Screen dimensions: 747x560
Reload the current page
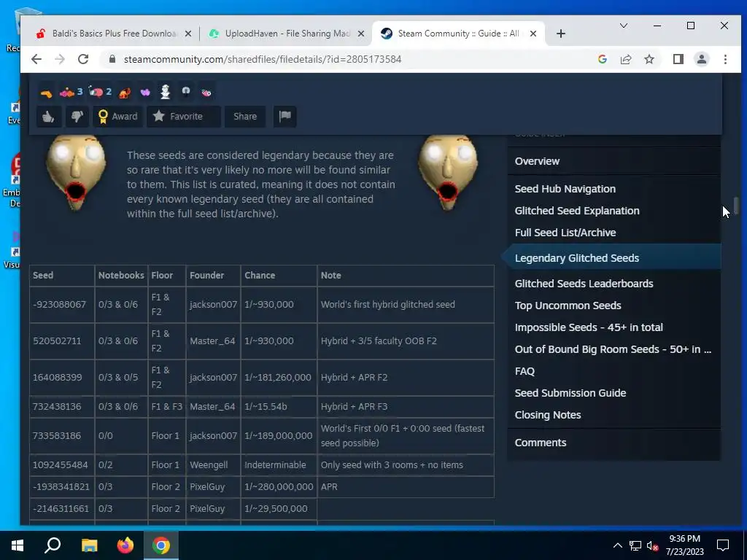(x=83, y=59)
